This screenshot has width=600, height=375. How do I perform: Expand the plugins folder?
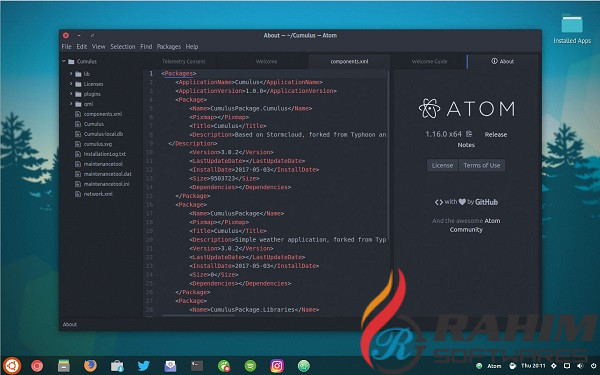[71, 93]
